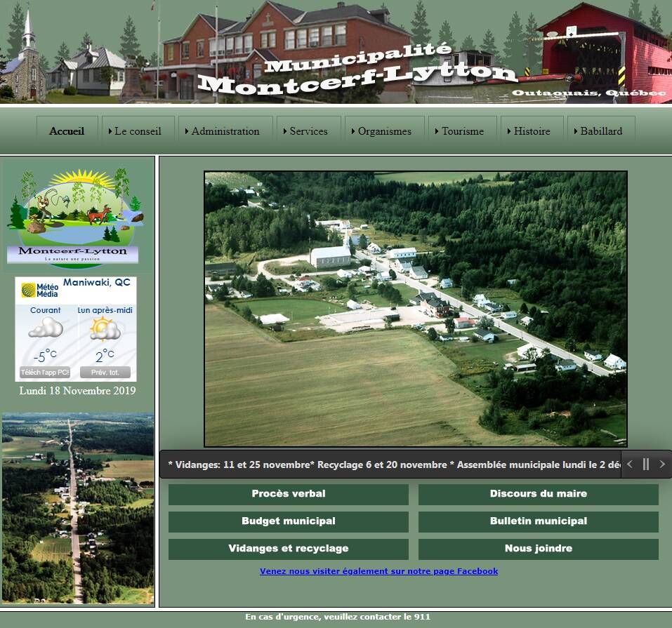
Task: Select the Accueil tab
Action: point(65,131)
